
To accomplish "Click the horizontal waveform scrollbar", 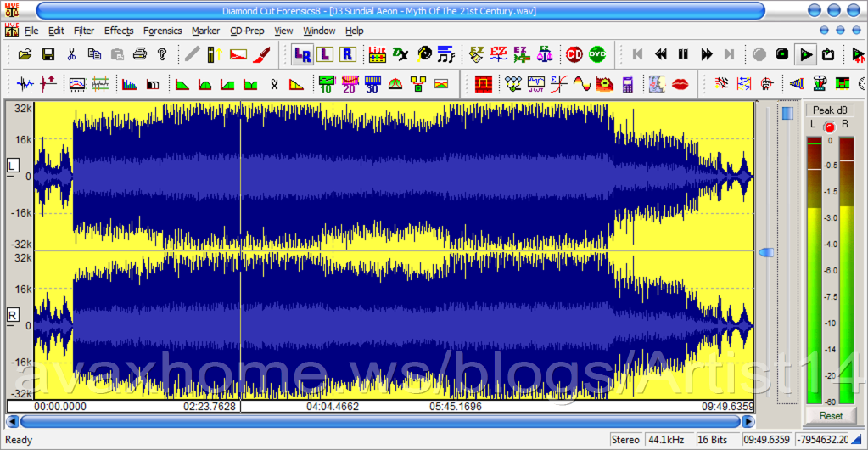I will coord(380,422).
